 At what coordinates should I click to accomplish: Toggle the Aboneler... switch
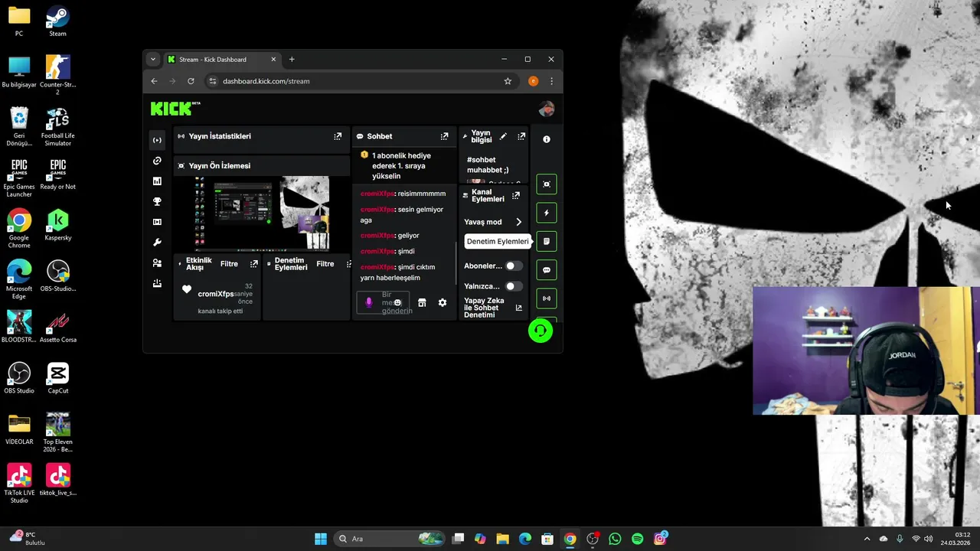point(514,266)
